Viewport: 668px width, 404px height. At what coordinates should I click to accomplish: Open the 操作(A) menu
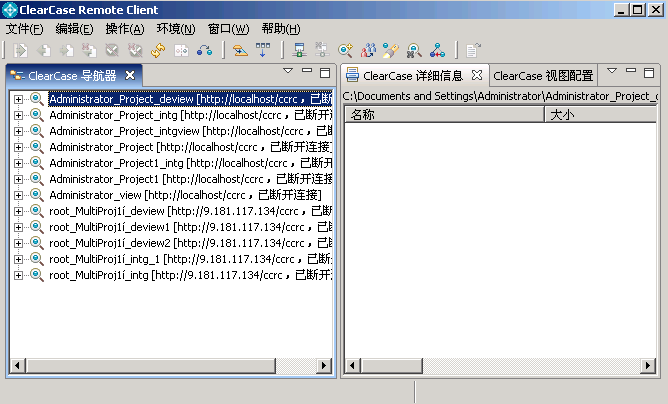[x=125, y=29]
